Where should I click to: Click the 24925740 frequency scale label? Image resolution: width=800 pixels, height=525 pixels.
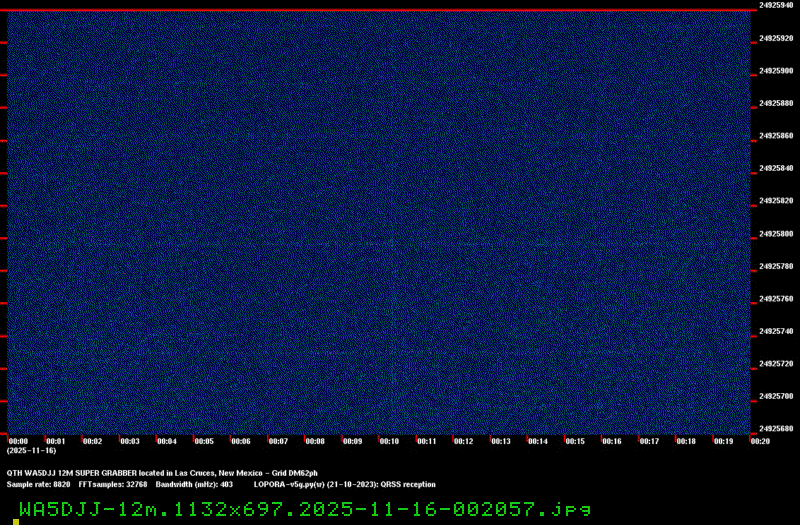[777, 332]
